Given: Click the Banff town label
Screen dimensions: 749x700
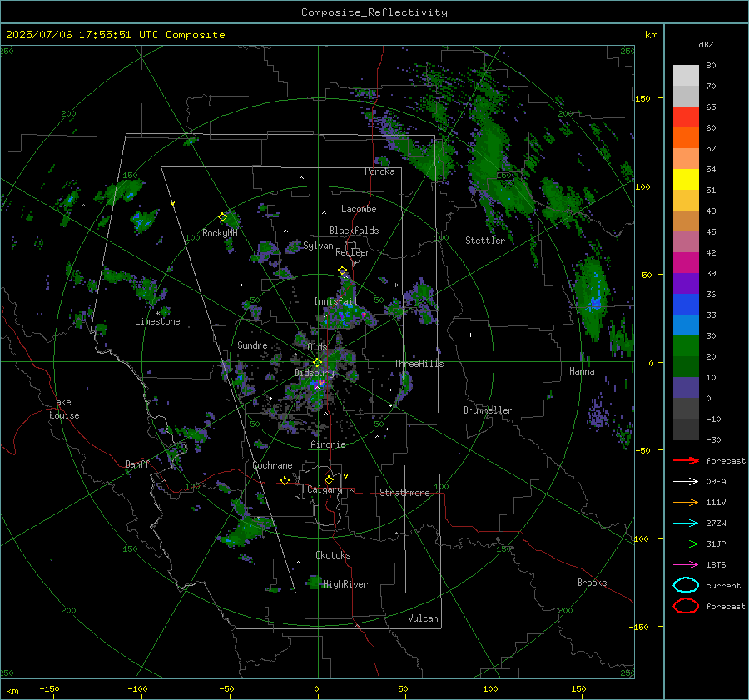Looking at the screenshot, I should tap(137, 464).
